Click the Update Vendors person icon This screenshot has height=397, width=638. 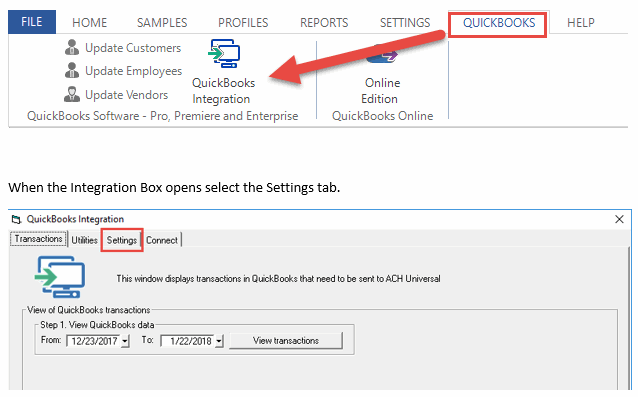(x=72, y=94)
